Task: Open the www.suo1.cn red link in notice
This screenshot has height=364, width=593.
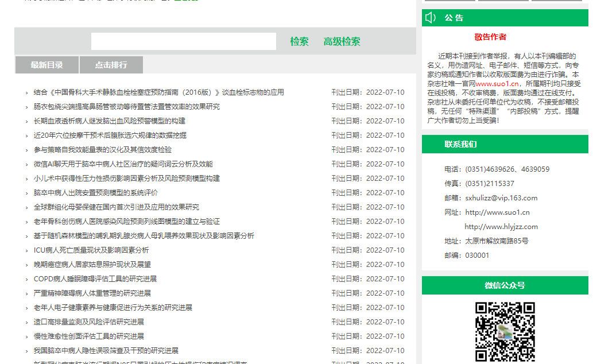Action: click(498, 83)
